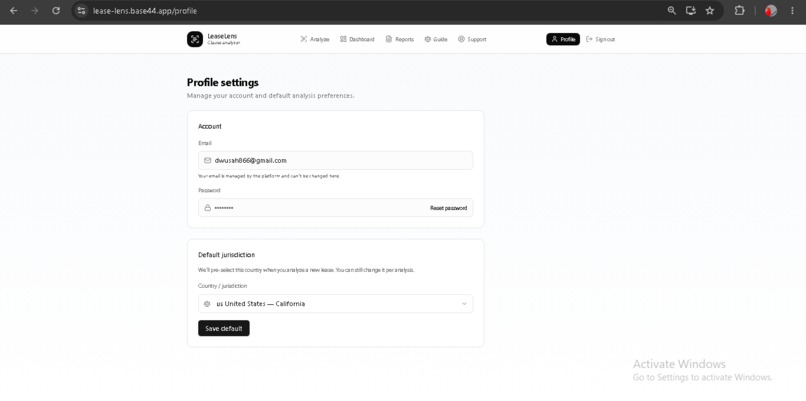The width and height of the screenshot is (806, 401).
Task: Click Sign out
Action: (x=600, y=39)
